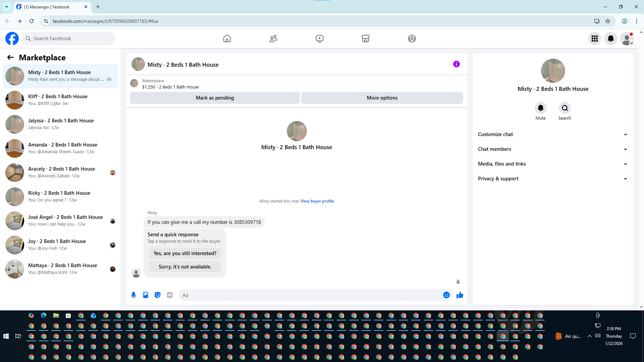Open the Home feed icon
This screenshot has height=362, width=644.
pos(227,39)
